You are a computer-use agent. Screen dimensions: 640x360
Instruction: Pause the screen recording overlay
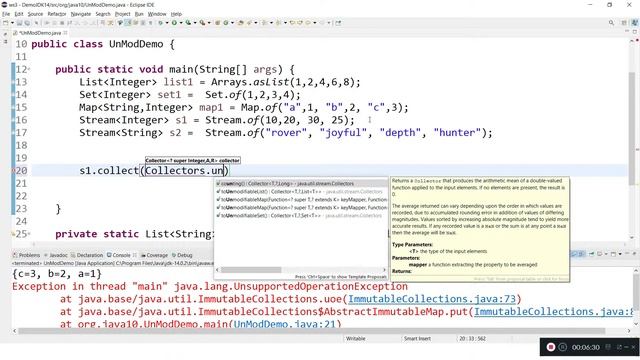(562, 347)
